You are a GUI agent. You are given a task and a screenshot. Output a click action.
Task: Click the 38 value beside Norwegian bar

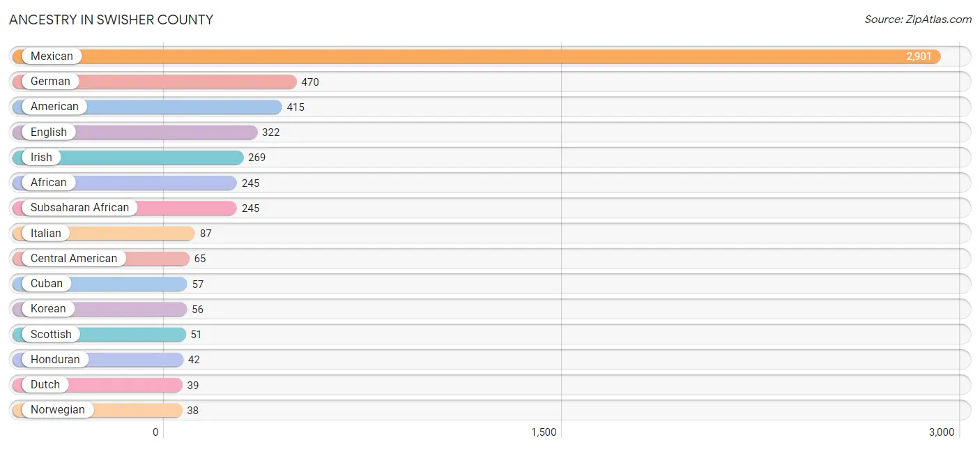tap(192, 411)
